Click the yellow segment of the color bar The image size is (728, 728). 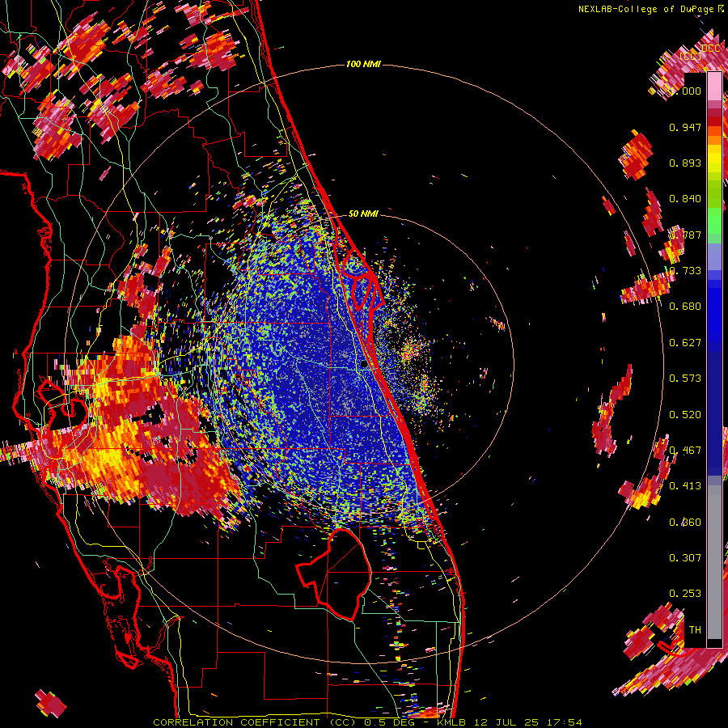pos(714,159)
